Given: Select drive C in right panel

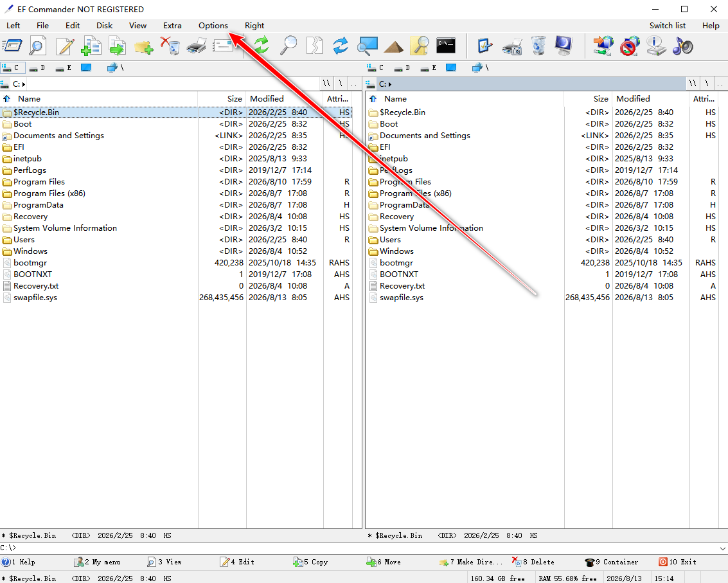Looking at the screenshot, I should [375, 68].
